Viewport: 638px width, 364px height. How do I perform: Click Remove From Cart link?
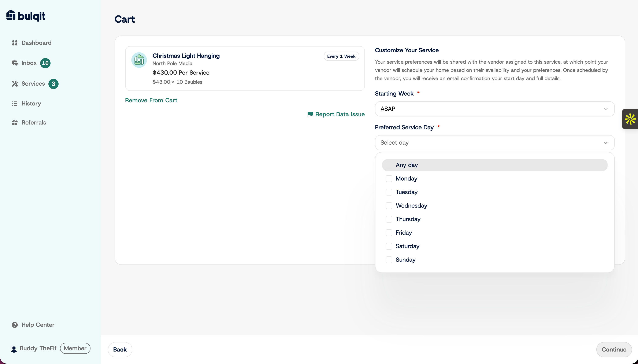[151, 100]
